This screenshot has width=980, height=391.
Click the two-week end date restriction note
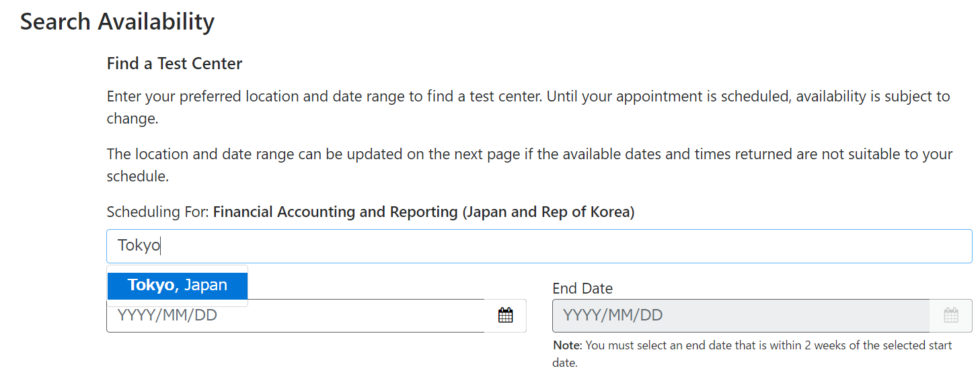[x=767, y=346]
